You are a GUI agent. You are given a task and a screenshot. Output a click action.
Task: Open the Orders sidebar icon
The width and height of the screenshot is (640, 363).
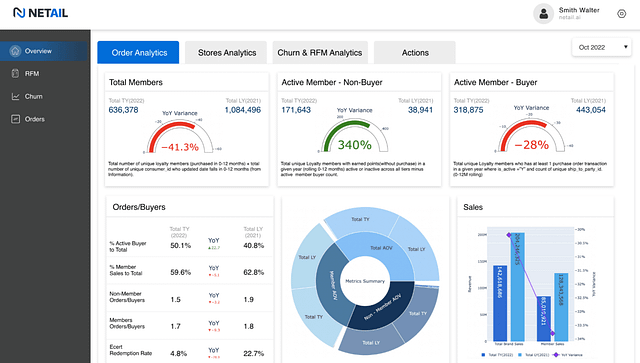pos(16,119)
